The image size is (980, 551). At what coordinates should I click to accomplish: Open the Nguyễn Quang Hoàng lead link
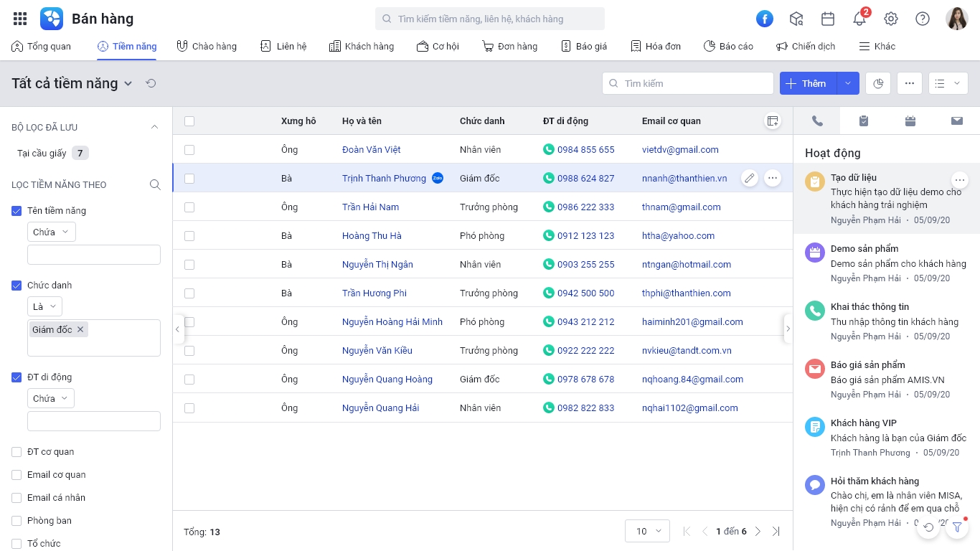coord(387,380)
